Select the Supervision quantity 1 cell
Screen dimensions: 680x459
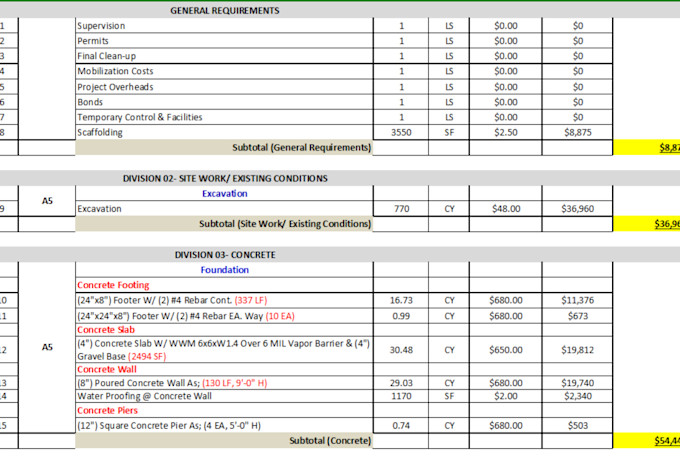coord(401,26)
